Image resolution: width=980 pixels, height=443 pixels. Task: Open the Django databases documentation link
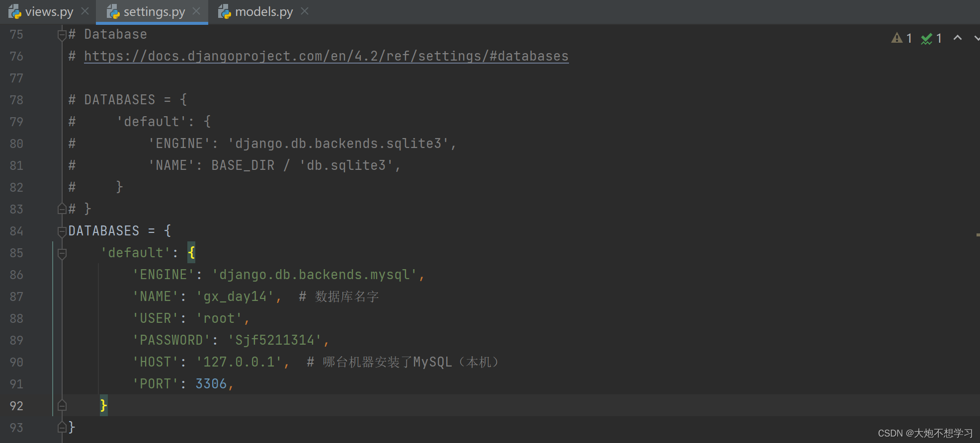pos(326,56)
